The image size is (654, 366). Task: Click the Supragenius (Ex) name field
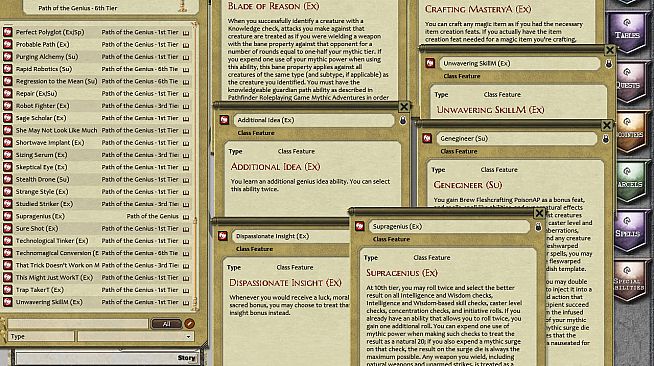[x=449, y=226]
